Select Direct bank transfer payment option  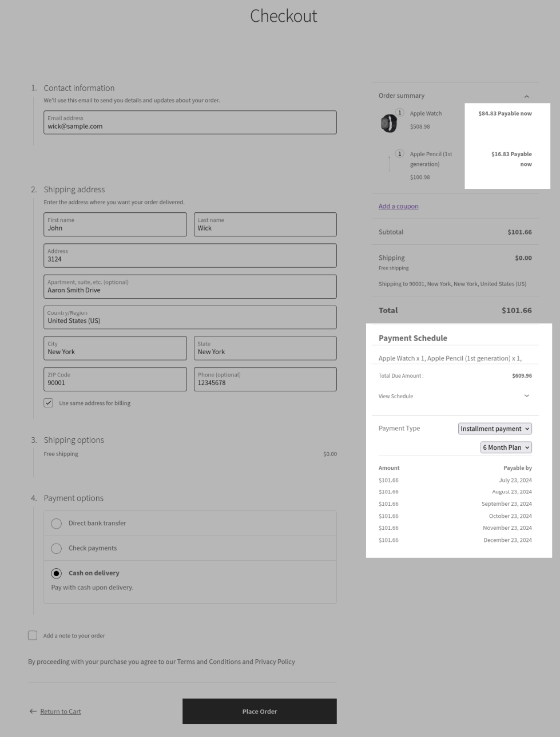click(x=56, y=523)
